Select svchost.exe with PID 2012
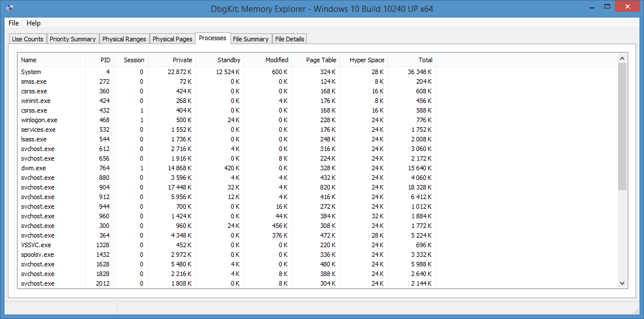The width and height of the screenshot is (644, 319). pos(227,283)
